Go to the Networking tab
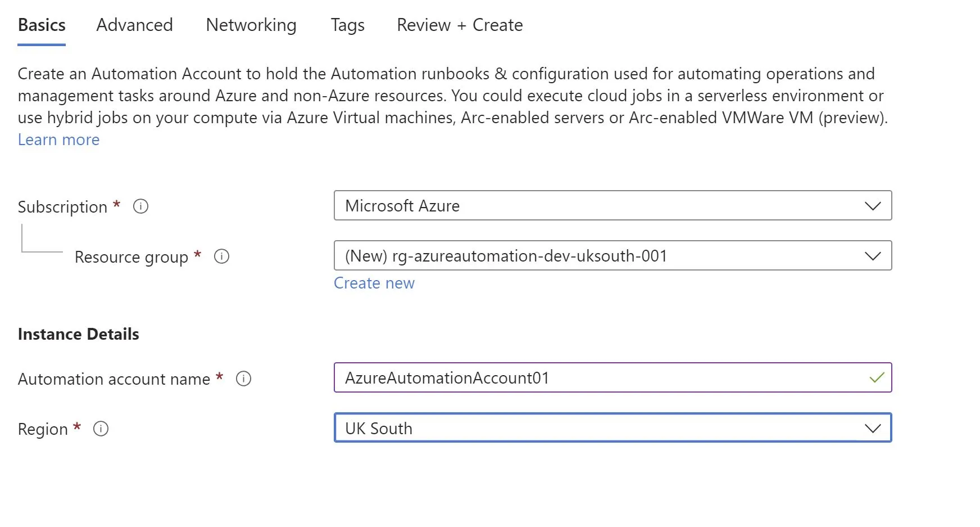 pyautogui.click(x=251, y=25)
